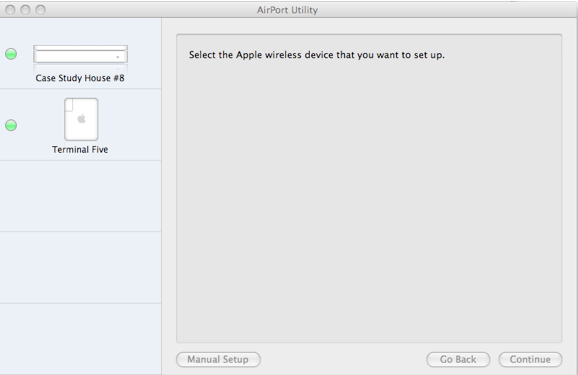Click the Case Study House #8 label
This screenshot has height=375, width=578.
80,78
